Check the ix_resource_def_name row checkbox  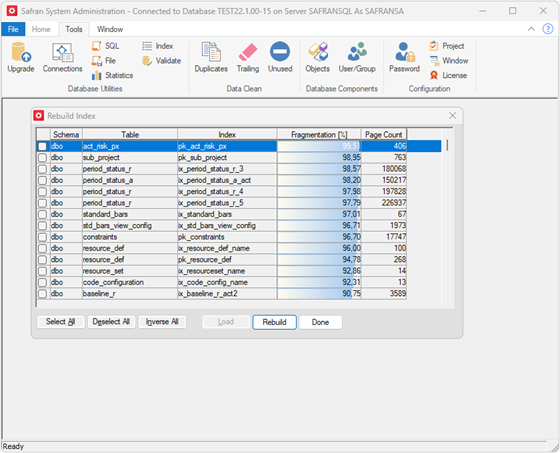pyautogui.click(x=42, y=248)
